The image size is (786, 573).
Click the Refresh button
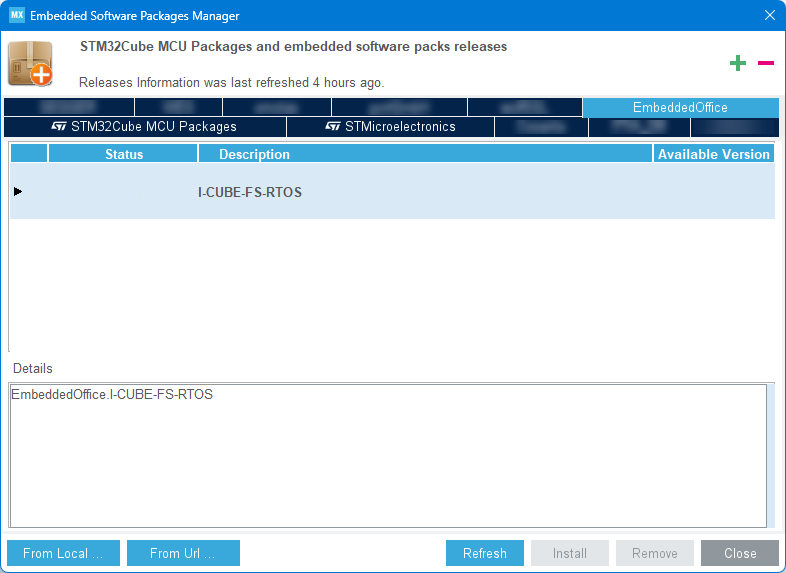pos(485,553)
